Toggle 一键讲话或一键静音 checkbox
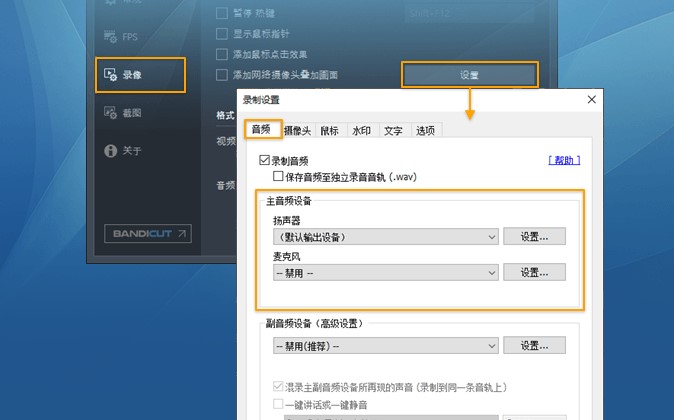674x420 pixels. tap(278, 404)
